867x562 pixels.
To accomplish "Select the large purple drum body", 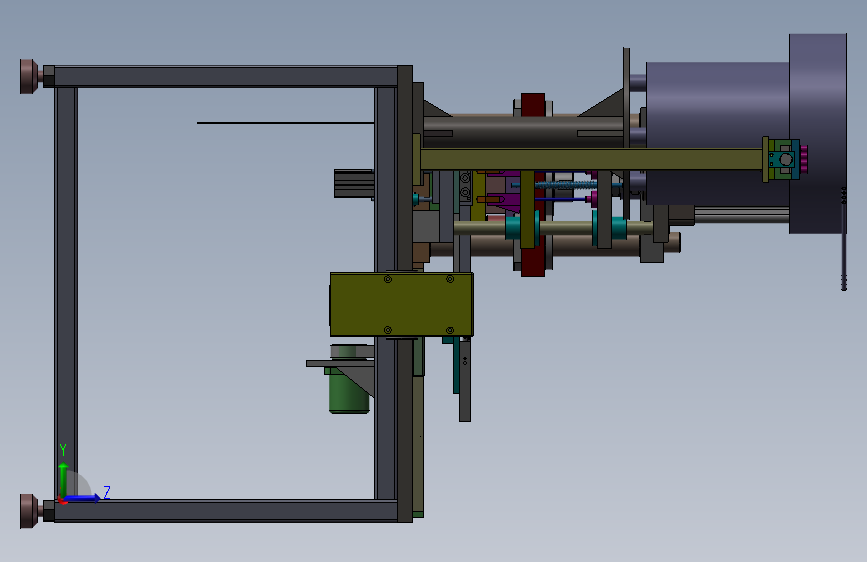I will [x=717, y=133].
